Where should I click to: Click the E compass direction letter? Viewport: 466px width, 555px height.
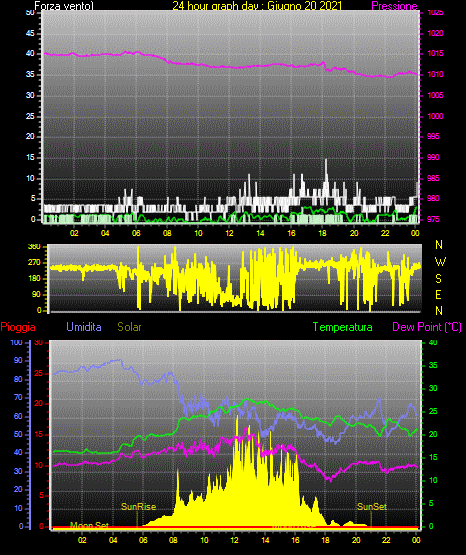(x=438, y=294)
